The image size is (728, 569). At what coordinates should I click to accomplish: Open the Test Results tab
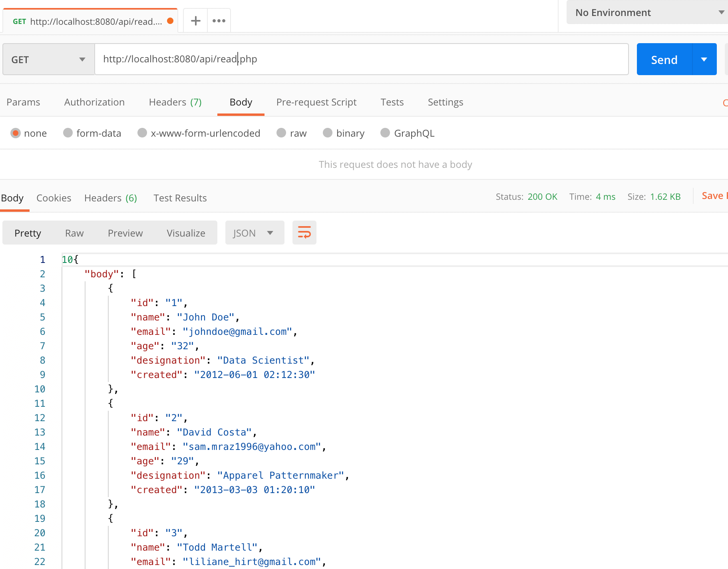(180, 198)
